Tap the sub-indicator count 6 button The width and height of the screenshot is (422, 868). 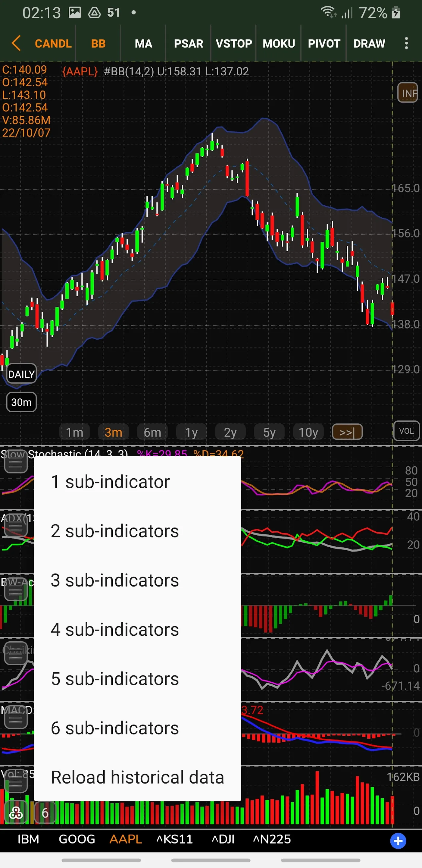click(45, 813)
